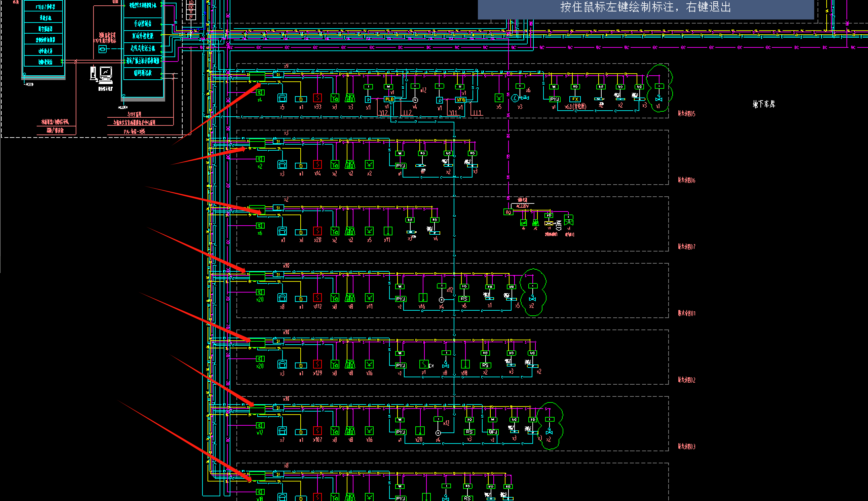Select the computer workstation symbol
Image resolution: width=868 pixels, height=501 pixels.
coord(102,75)
